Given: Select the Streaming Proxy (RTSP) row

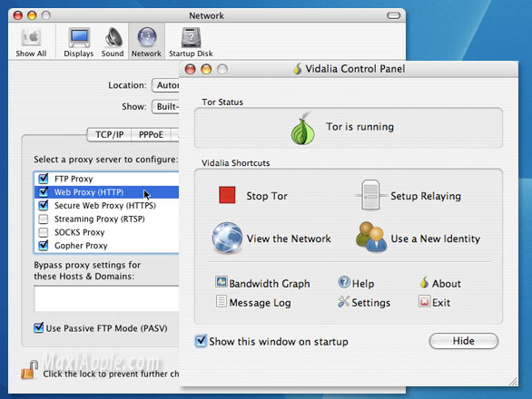Looking at the screenshot, I should tap(106, 219).
